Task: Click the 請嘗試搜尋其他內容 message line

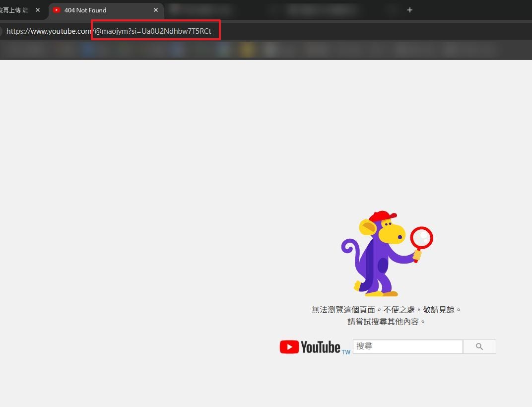Action: [x=386, y=322]
